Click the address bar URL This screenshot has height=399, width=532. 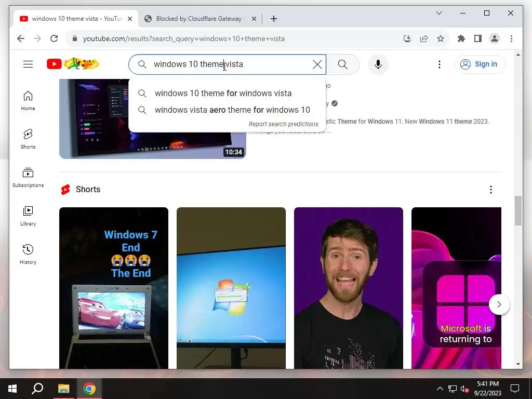[183, 38]
